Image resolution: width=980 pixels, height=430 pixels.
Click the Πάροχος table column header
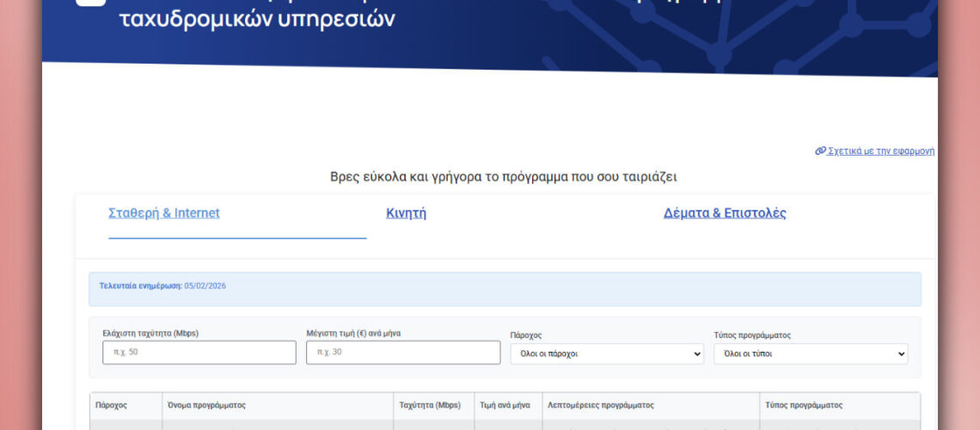(112, 405)
